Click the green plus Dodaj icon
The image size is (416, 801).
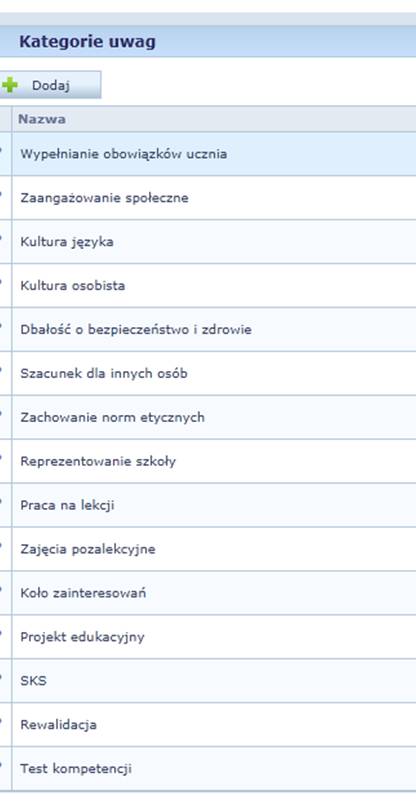9,85
